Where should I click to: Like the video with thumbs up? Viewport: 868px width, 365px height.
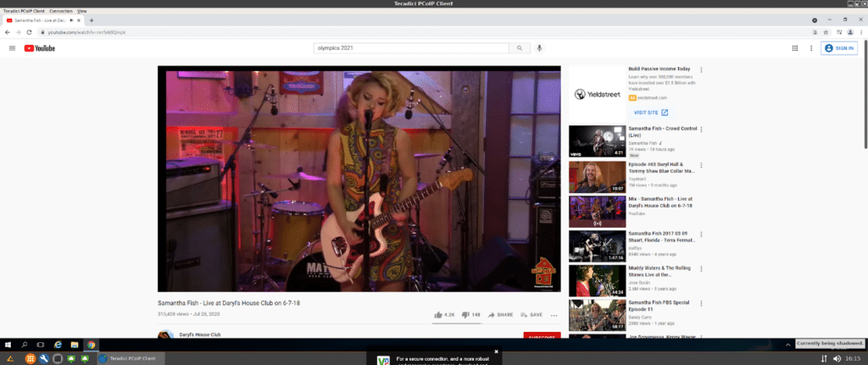[x=444, y=315]
